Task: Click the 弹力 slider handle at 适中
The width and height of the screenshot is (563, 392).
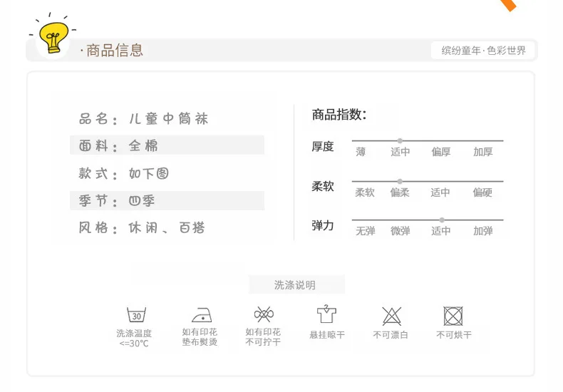Action: (442, 220)
